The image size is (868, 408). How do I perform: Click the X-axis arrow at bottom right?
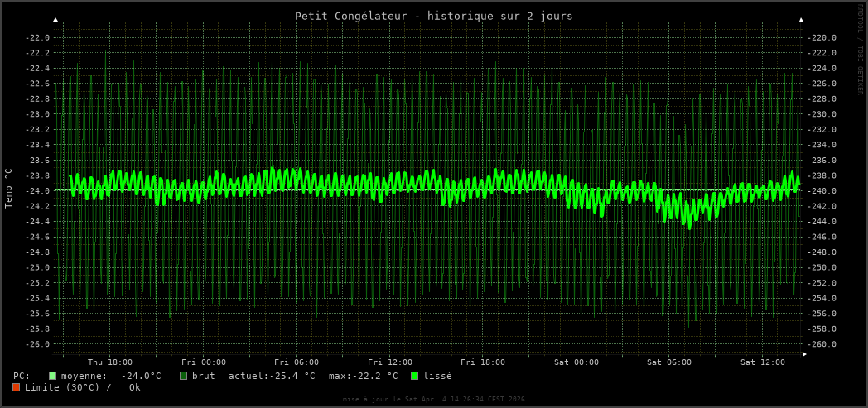804,354
